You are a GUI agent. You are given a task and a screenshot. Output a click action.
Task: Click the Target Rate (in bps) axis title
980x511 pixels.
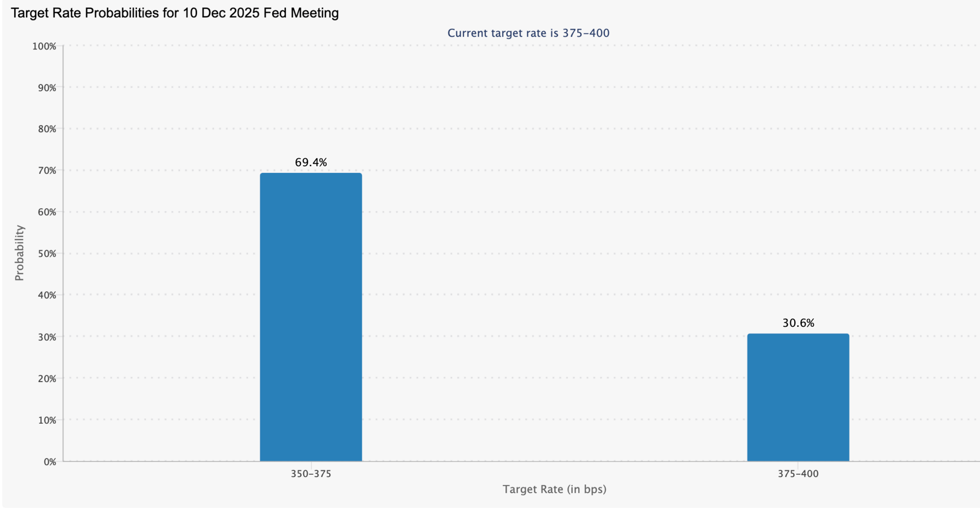pyautogui.click(x=554, y=490)
